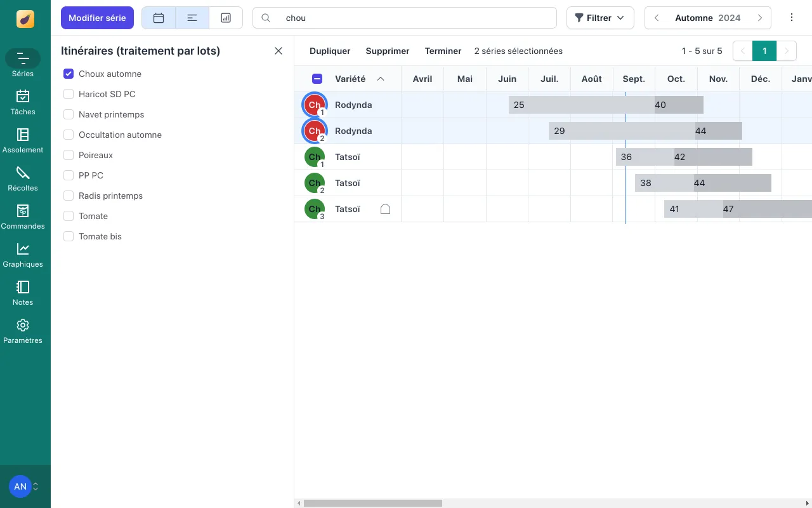Viewport: 812px width, 508px height.
Task: Click the horizontal scrollbar at the bottom
Action: pos(373,503)
